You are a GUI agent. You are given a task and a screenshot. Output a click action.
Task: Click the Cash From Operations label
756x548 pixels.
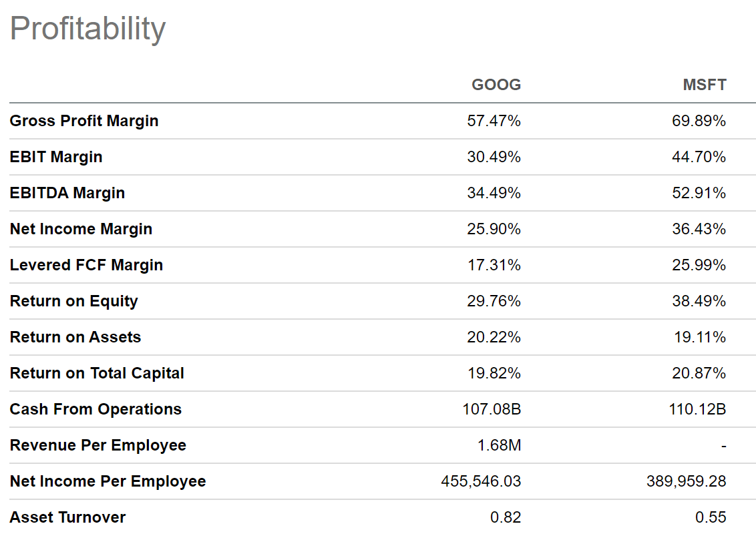pos(96,409)
